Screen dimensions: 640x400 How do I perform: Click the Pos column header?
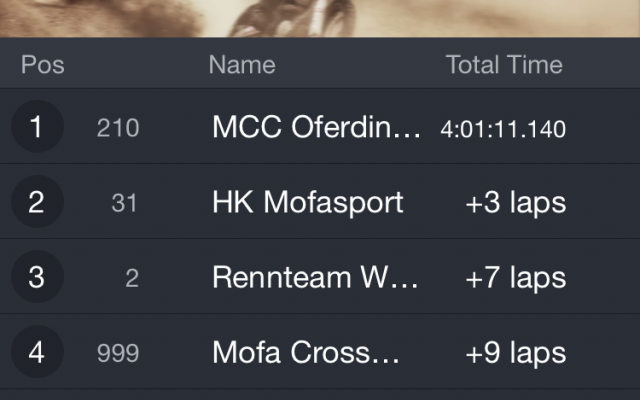(43, 64)
